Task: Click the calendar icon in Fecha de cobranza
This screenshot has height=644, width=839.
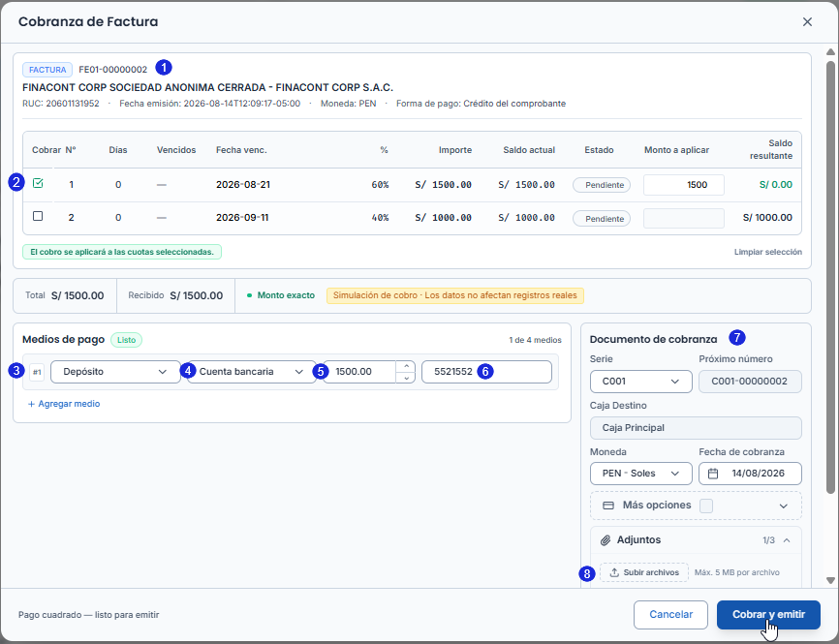Action: click(713, 474)
